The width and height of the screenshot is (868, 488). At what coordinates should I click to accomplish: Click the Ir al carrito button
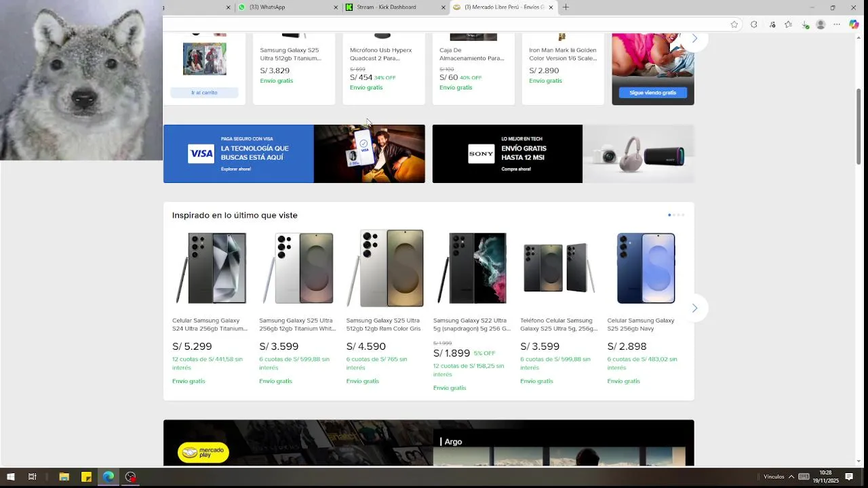pyautogui.click(x=204, y=92)
